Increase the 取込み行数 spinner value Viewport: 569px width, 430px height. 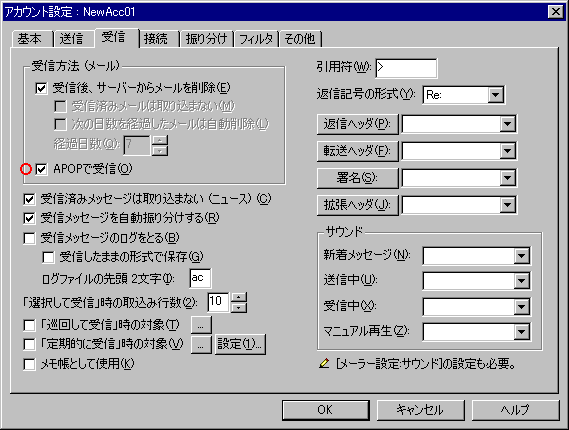(x=239, y=298)
